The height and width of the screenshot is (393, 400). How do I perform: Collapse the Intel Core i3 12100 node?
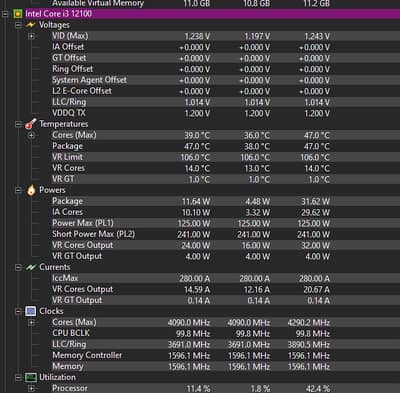5,14
